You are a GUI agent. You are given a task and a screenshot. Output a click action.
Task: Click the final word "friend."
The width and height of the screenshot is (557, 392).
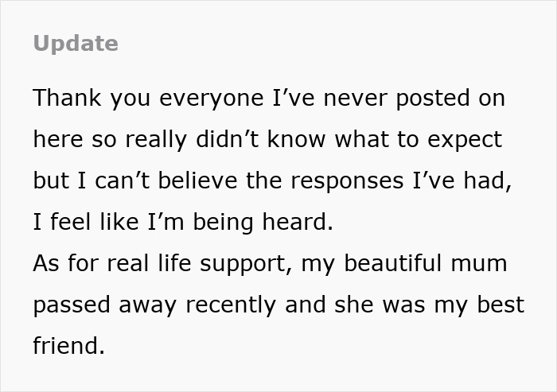coord(68,347)
